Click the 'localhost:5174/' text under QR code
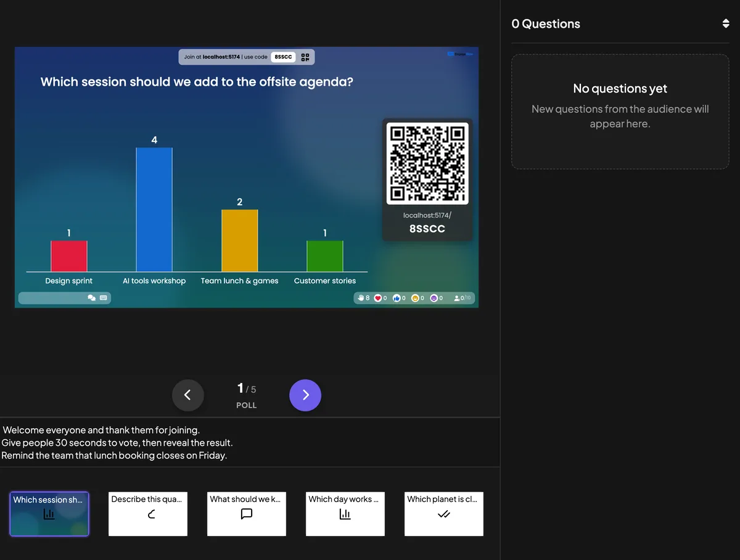Screen dimensions: 740x560 click(x=427, y=215)
